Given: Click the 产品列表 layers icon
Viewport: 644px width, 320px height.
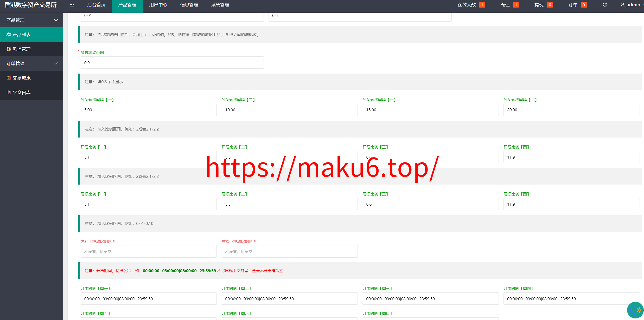Looking at the screenshot, I should pos(9,35).
